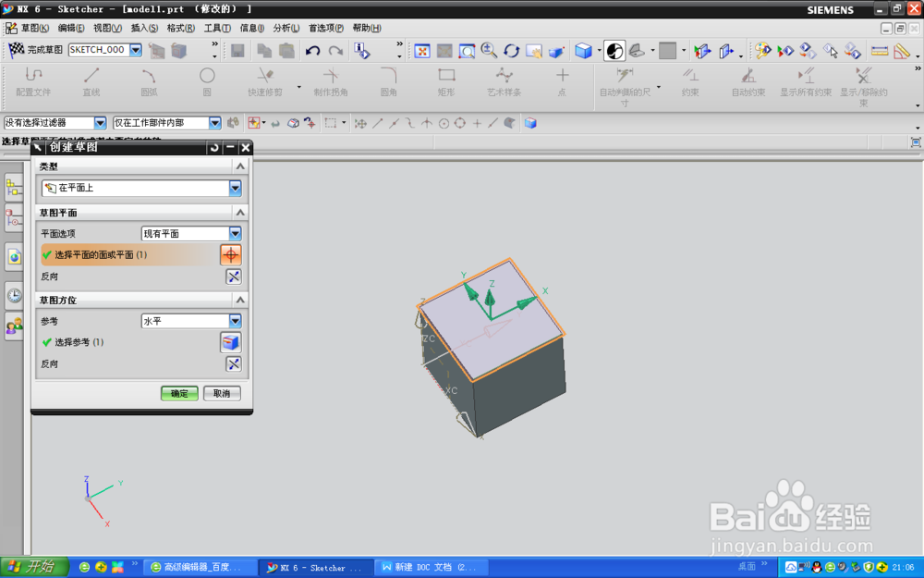Collapse the Sketch Orientation (草图方位) section

point(240,300)
